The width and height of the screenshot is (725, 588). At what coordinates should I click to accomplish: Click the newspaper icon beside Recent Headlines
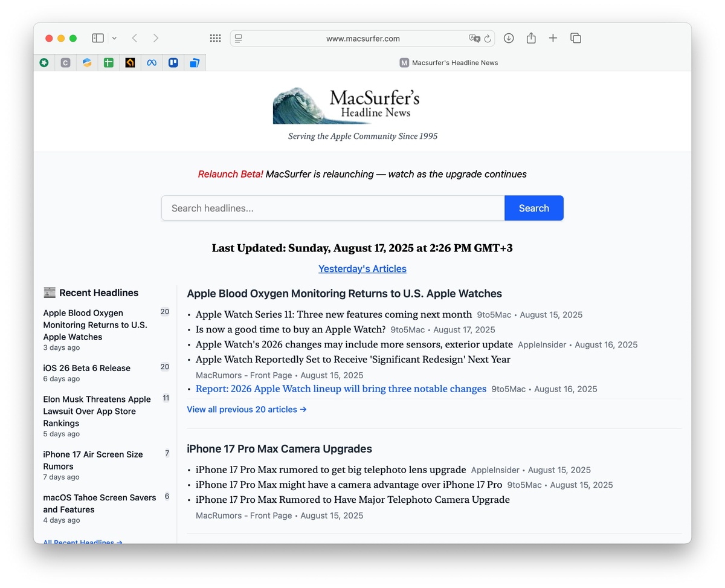coord(50,292)
